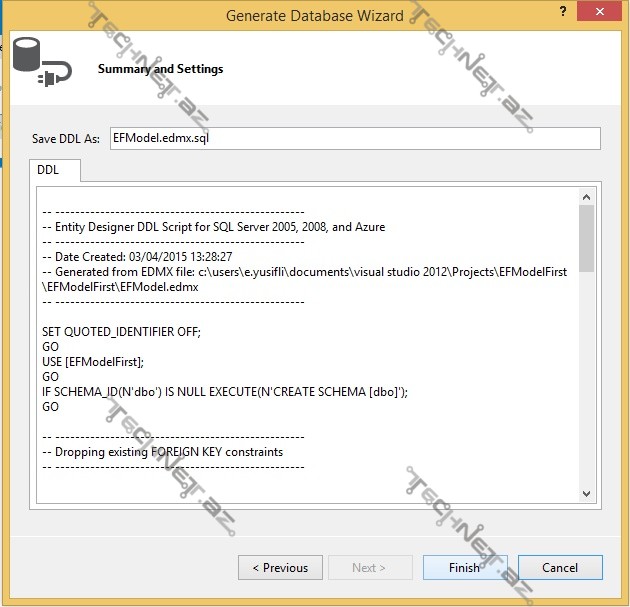Select the DDL tab
630x607 pixels.
pos(49,170)
